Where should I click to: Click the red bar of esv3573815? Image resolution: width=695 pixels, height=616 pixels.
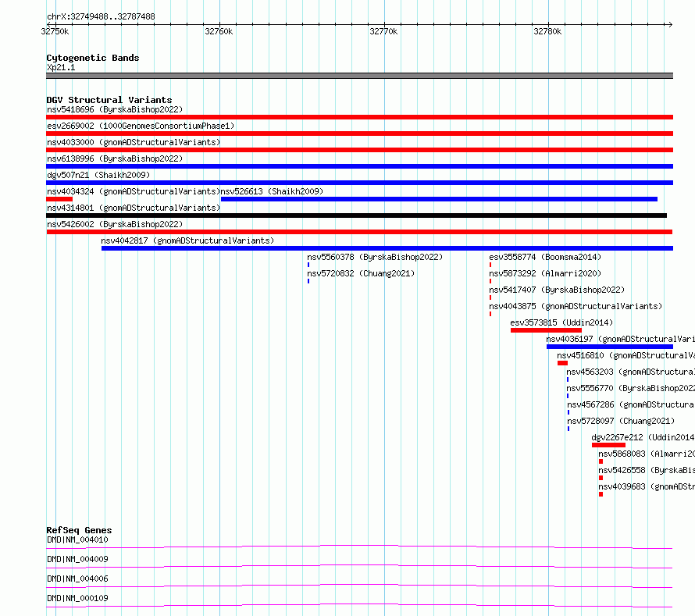pyautogui.click(x=546, y=330)
